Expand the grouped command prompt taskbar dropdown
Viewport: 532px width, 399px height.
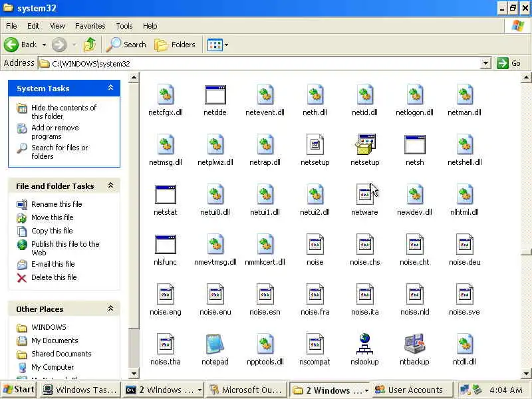[x=200, y=390]
